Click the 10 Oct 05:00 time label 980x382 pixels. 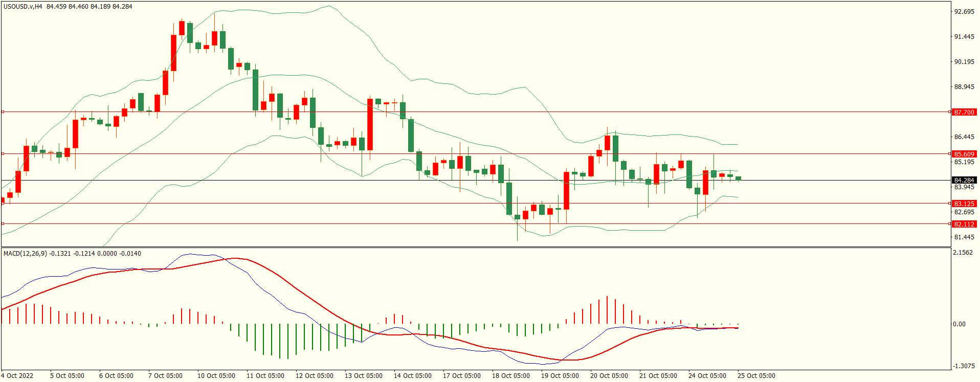point(216,376)
